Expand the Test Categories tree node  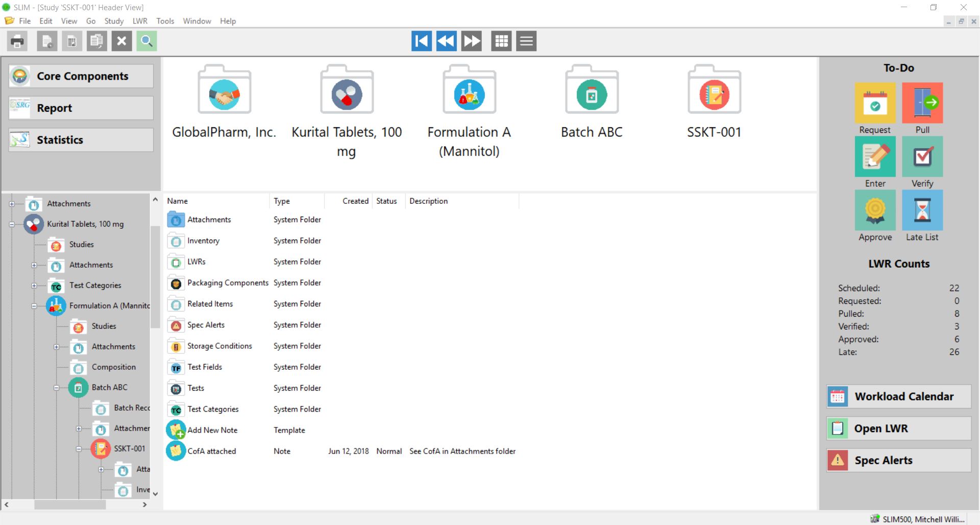click(x=34, y=285)
